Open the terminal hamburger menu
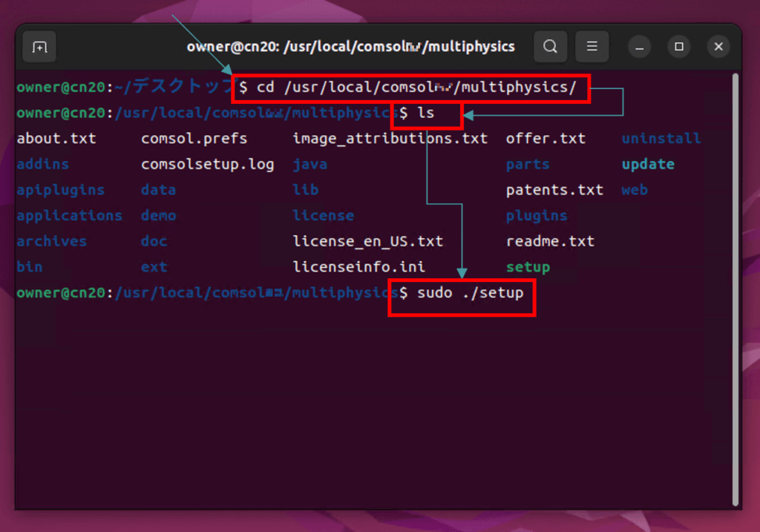Image resolution: width=760 pixels, height=532 pixels. coord(592,46)
